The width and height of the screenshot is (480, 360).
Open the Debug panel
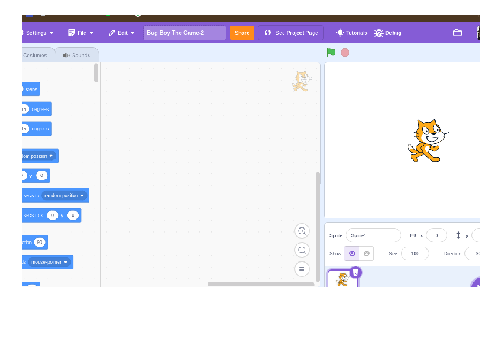[387, 33]
